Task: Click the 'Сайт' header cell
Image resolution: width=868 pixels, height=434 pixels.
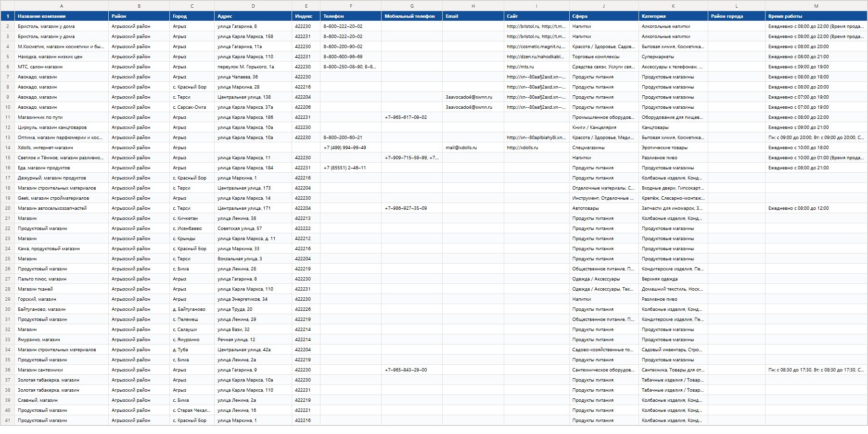Action: point(536,16)
